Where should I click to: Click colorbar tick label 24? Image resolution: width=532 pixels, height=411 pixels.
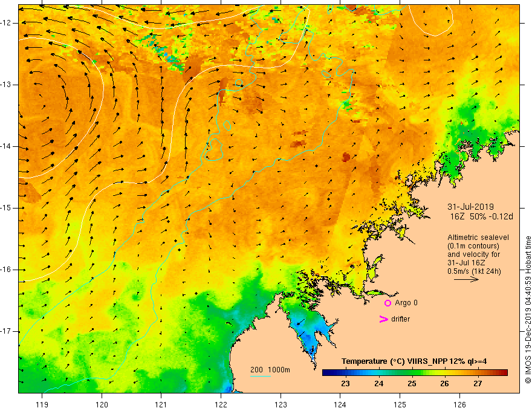point(378,384)
